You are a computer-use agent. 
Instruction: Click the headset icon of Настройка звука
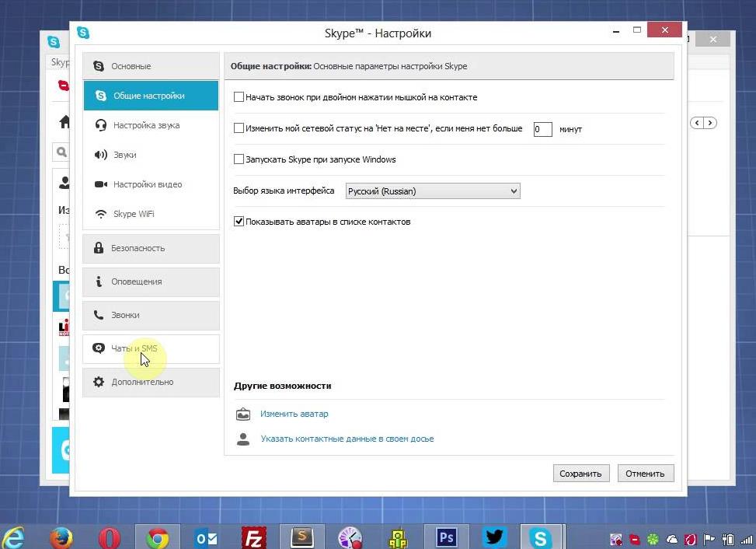[101, 125]
